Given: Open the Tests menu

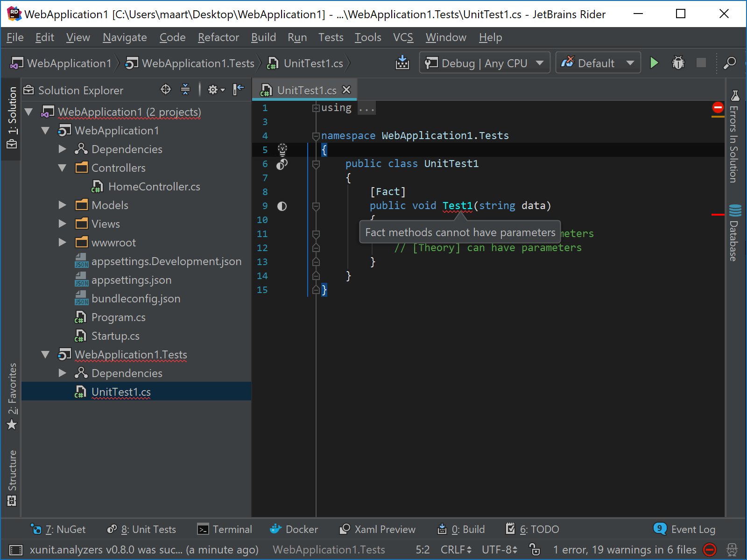Looking at the screenshot, I should 331,37.
